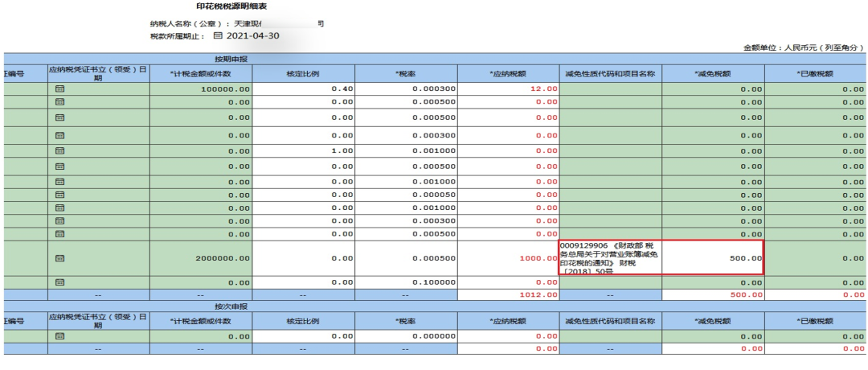Open calendar icon in the 2000000.00 row
The image size is (868, 370).
tap(59, 258)
